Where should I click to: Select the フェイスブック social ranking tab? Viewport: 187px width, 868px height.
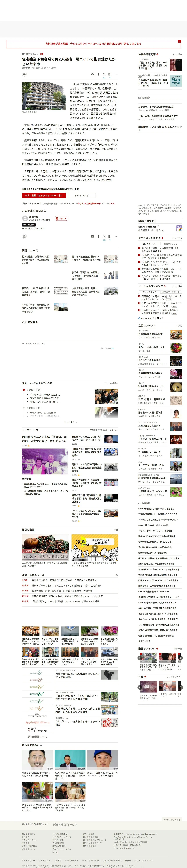(149, 292)
